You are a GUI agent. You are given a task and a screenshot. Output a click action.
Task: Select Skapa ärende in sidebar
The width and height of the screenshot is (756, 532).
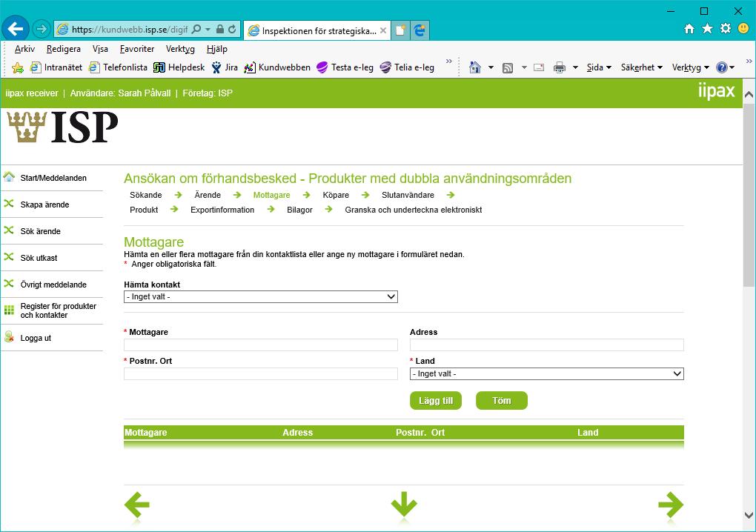click(44, 205)
